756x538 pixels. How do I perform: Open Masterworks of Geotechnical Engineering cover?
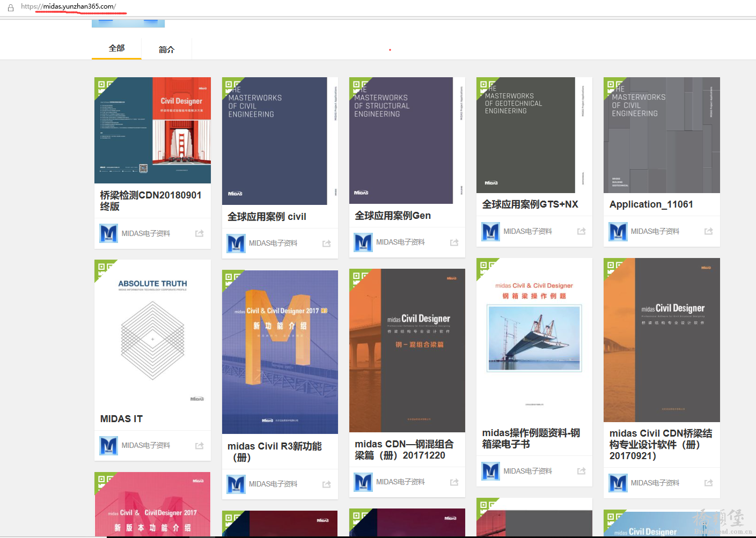(534, 135)
